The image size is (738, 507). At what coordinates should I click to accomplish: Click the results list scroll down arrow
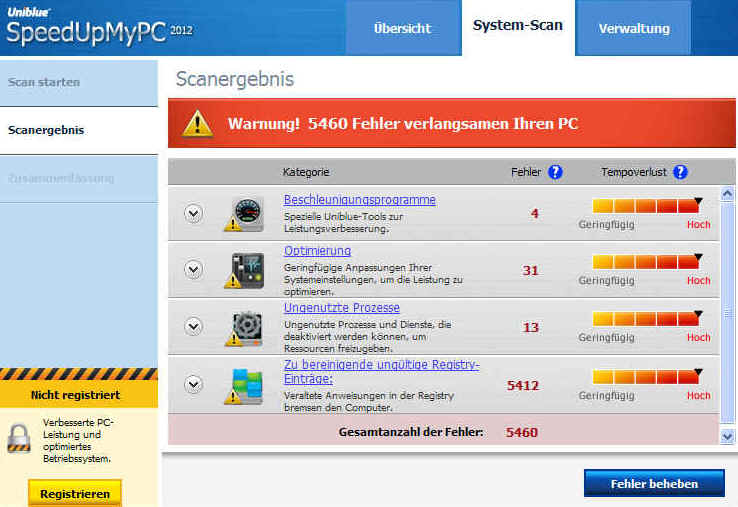pyautogui.click(x=727, y=436)
